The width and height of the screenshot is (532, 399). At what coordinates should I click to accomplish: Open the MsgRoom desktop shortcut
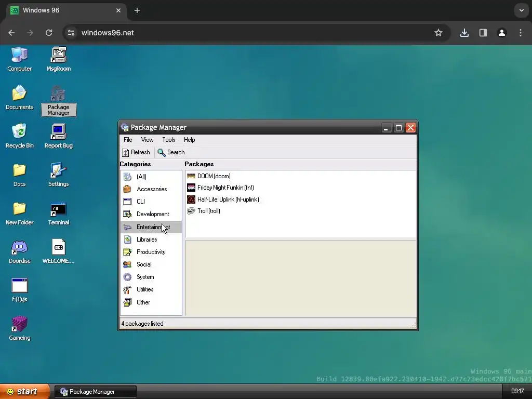pos(58,59)
